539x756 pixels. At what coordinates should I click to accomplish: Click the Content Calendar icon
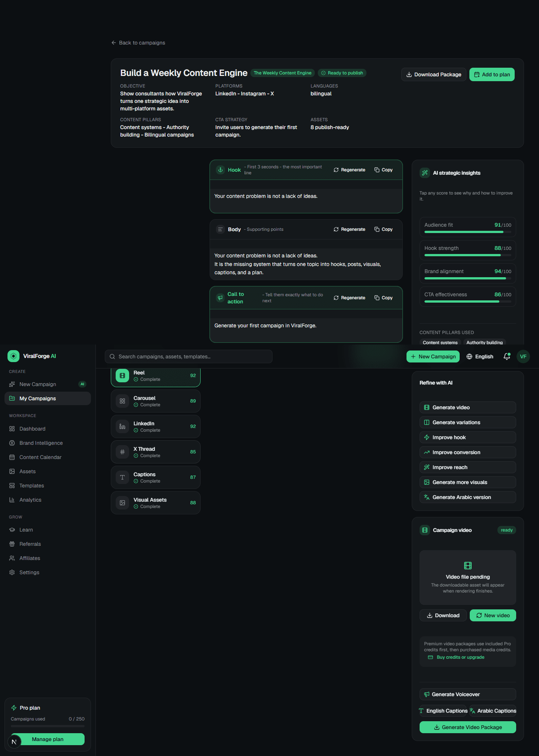click(12, 457)
